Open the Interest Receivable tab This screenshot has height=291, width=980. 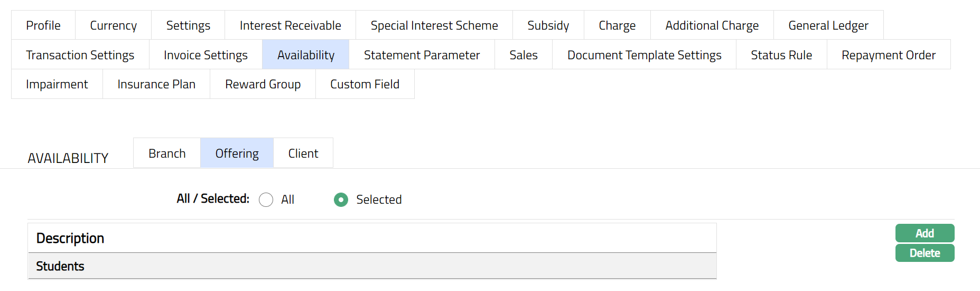291,25
